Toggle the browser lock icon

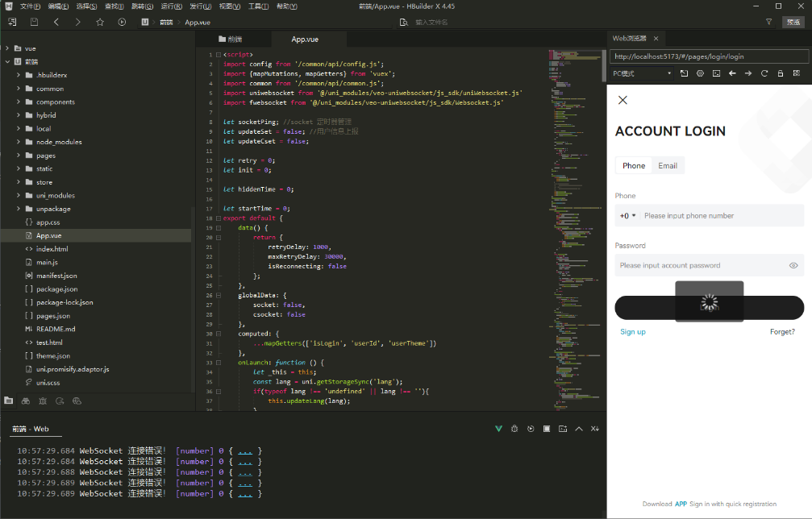781,73
